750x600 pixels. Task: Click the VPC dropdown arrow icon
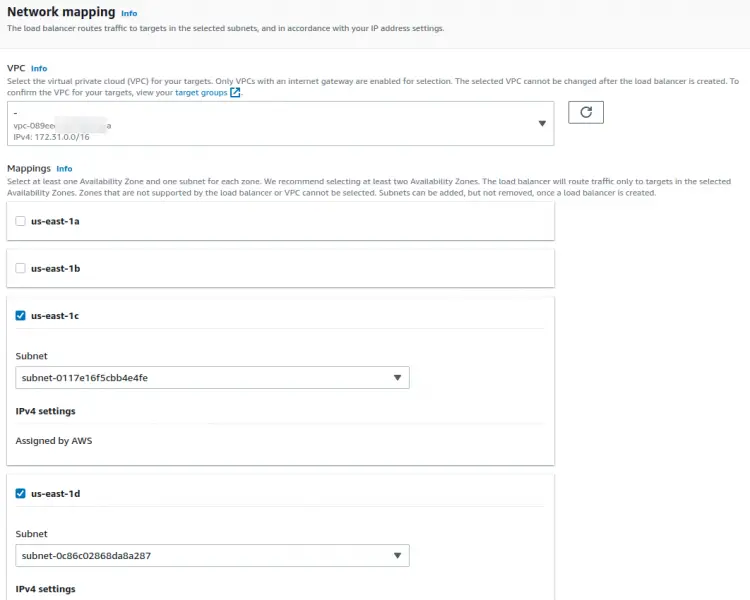pos(542,123)
